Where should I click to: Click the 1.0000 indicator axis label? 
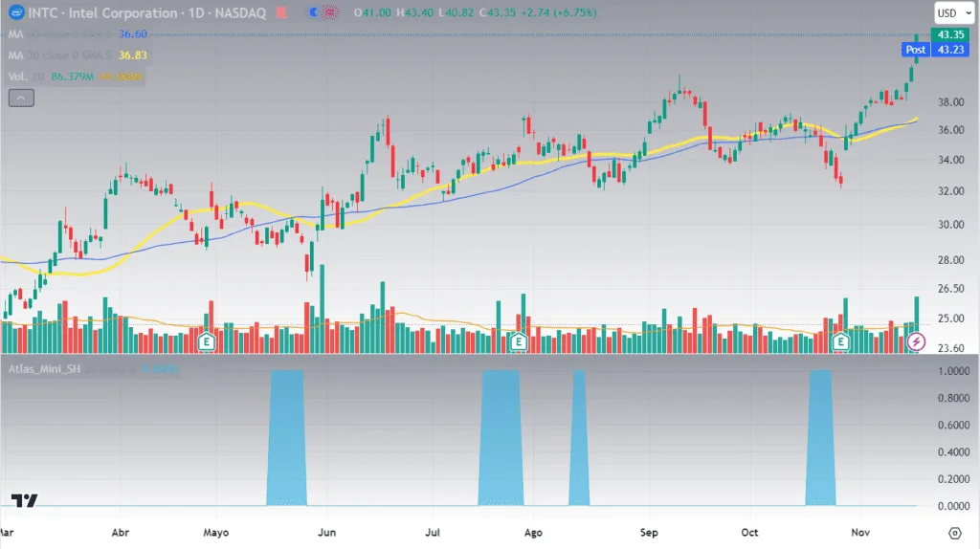coord(953,371)
